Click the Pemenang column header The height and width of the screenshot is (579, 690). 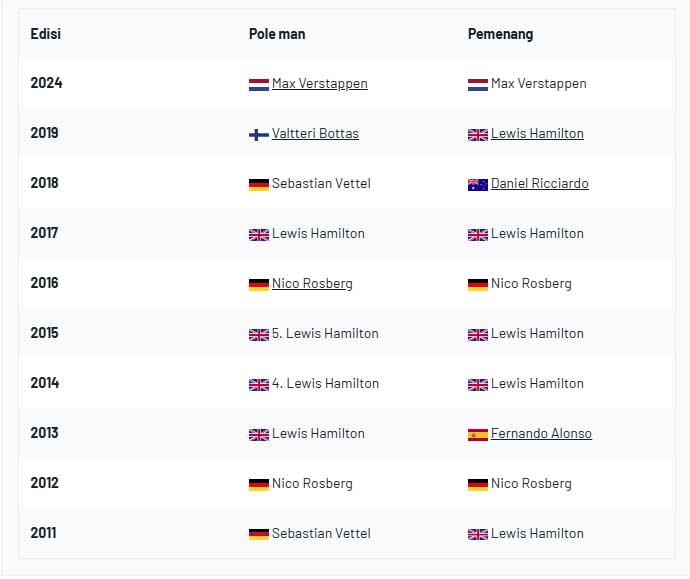(x=500, y=34)
